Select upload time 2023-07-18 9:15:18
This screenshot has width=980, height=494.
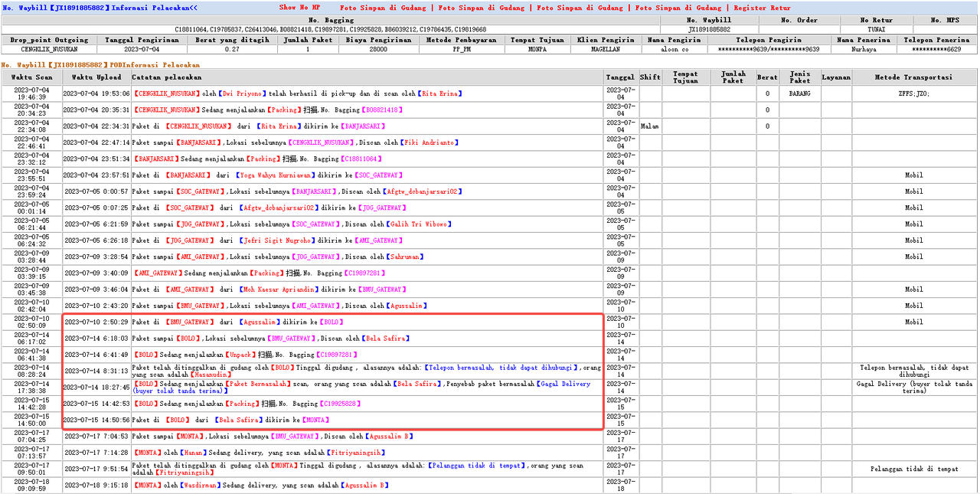coord(96,485)
